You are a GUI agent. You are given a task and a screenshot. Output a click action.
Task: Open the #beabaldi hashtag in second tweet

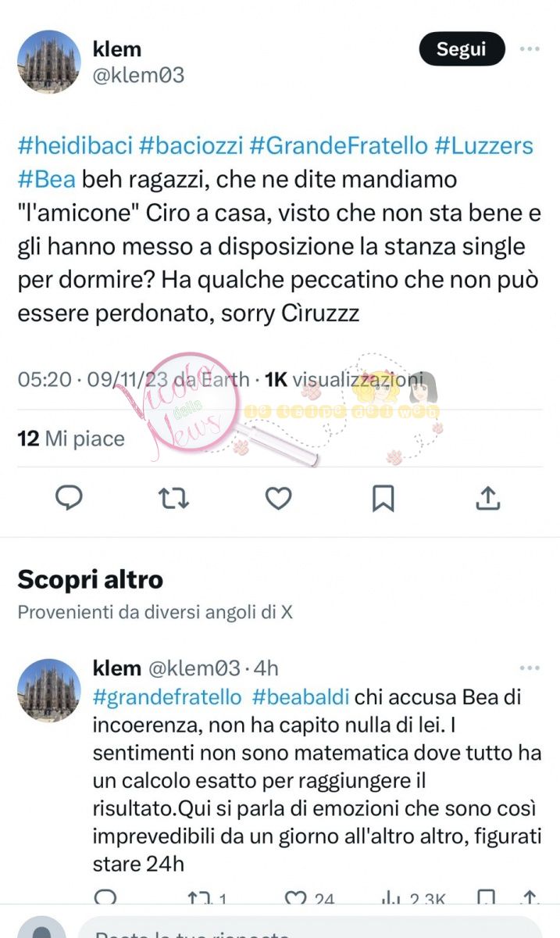[300, 696]
